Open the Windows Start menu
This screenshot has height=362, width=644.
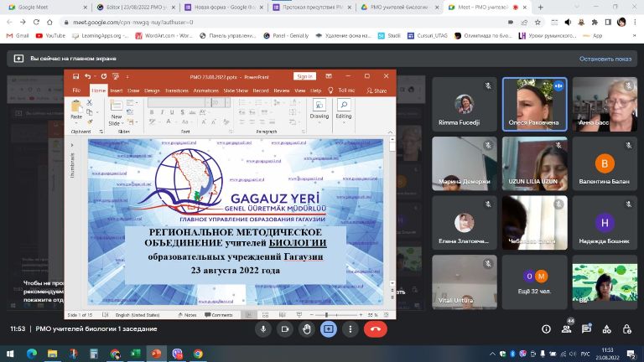click(x=10, y=354)
